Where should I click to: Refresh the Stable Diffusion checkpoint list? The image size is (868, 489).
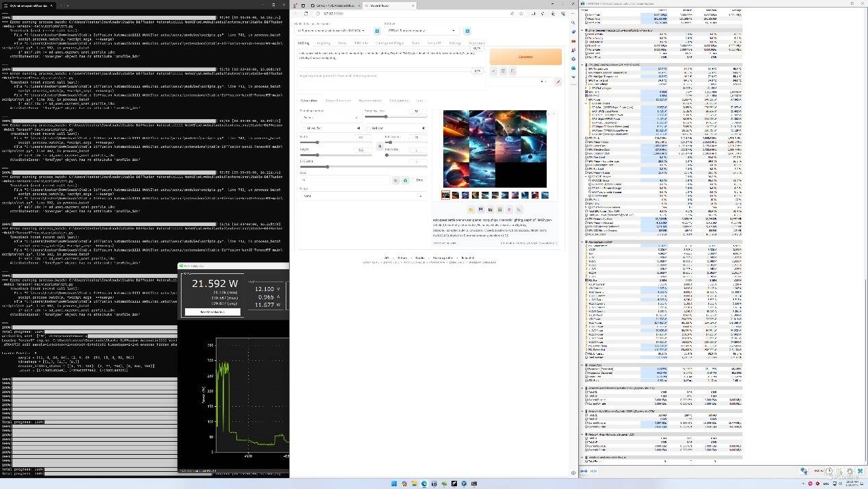coord(377,31)
